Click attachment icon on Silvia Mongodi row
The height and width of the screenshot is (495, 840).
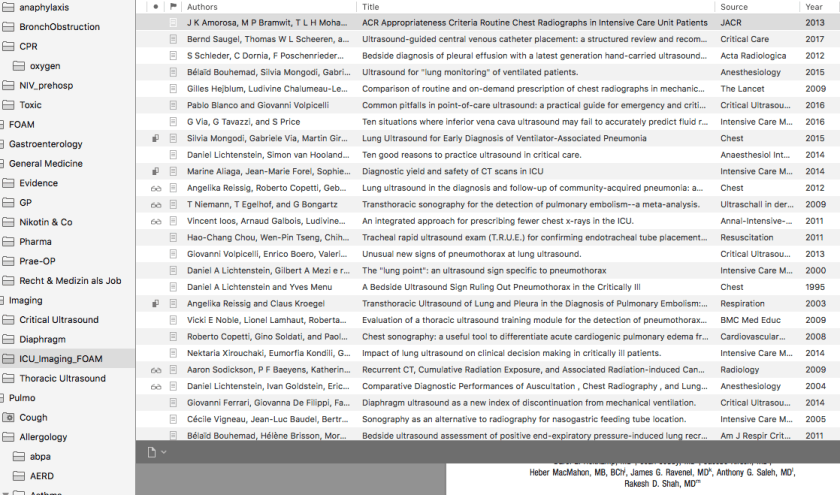pyautogui.click(x=155, y=138)
